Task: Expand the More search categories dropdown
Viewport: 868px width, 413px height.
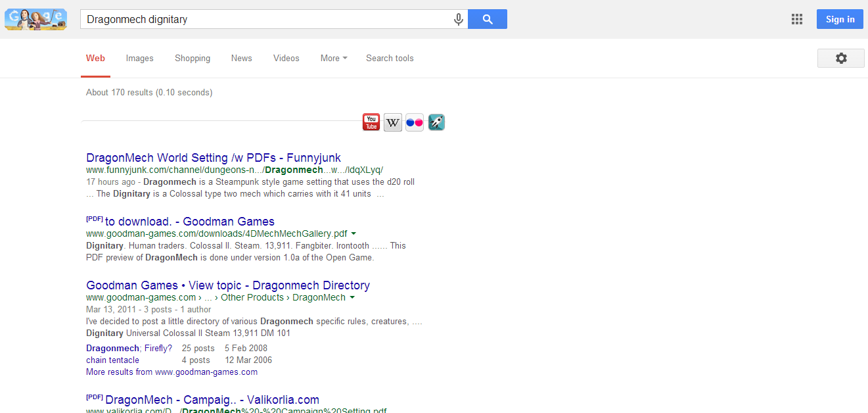Action: [334, 59]
